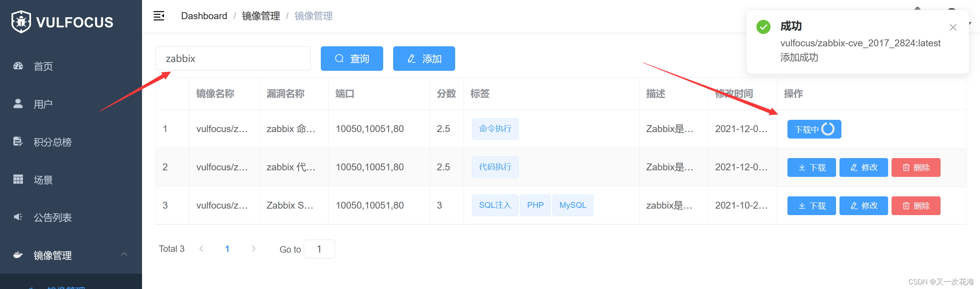Viewport: 980px width, 289px height.
Task: Focus the zabbix search input field
Action: 233,59
